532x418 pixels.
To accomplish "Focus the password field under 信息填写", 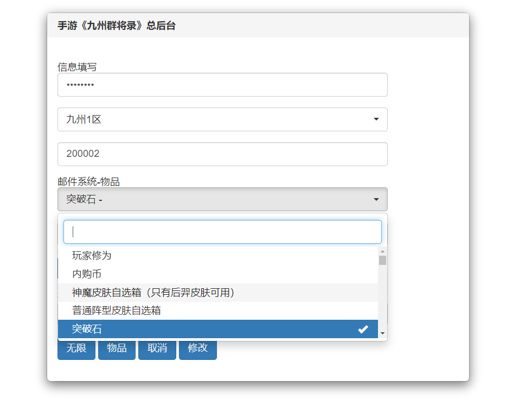I will pyautogui.click(x=222, y=85).
